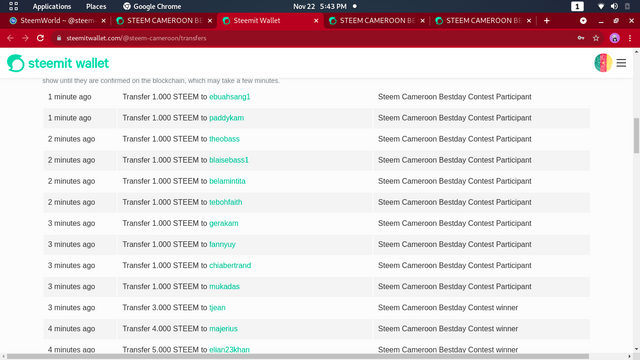Open the Google Chrome app menu
This screenshot has width=640, height=360.
pos(152,7)
